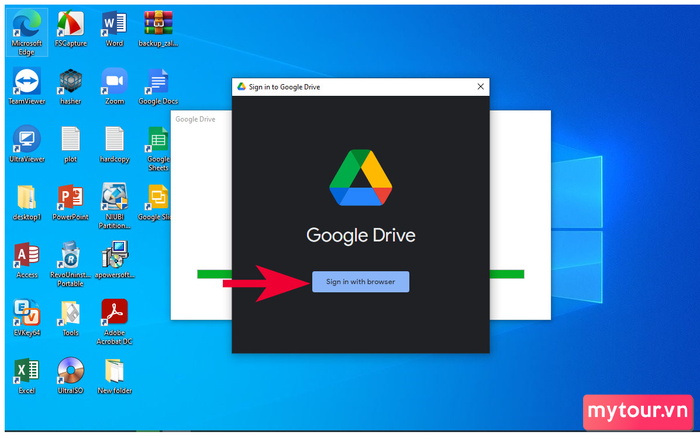Screen dimensions: 700x439
Task: Close the Sign in to Google Drive dialog
Action: (480, 87)
